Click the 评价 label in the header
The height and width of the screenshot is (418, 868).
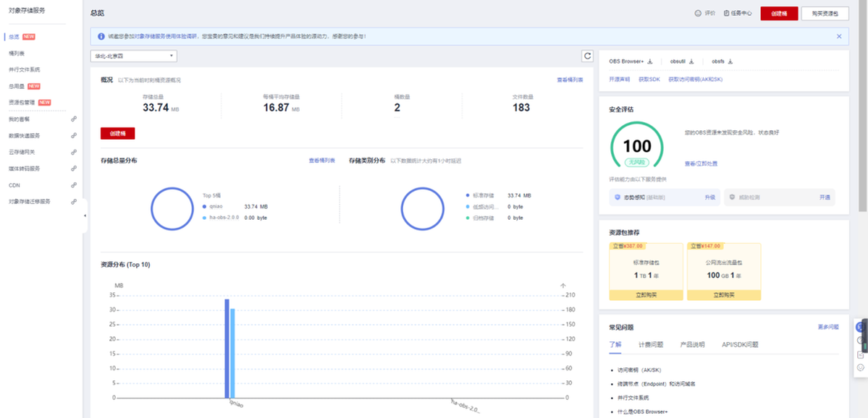(709, 13)
